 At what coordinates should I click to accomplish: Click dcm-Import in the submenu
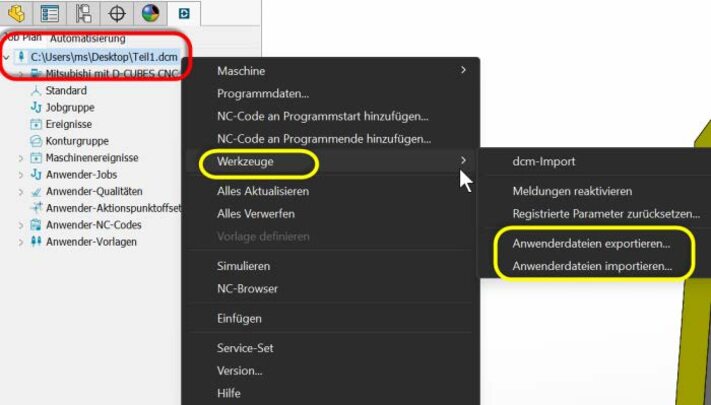pyautogui.click(x=543, y=161)
